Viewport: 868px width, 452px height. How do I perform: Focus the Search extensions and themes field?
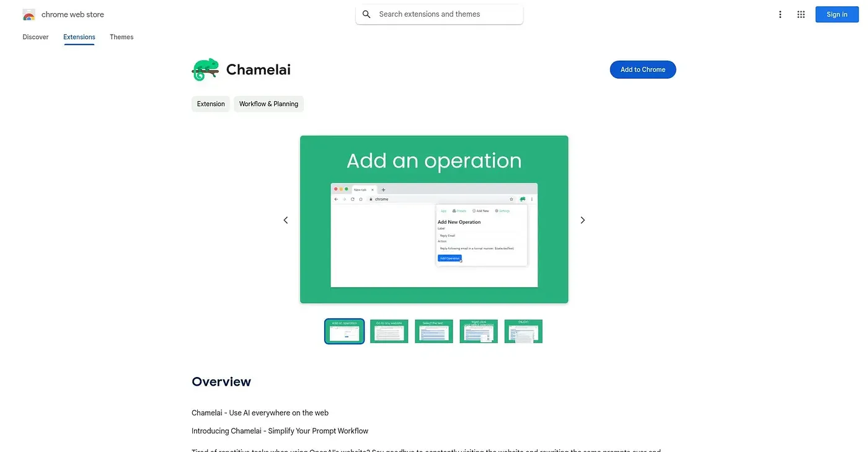point(440,14)
